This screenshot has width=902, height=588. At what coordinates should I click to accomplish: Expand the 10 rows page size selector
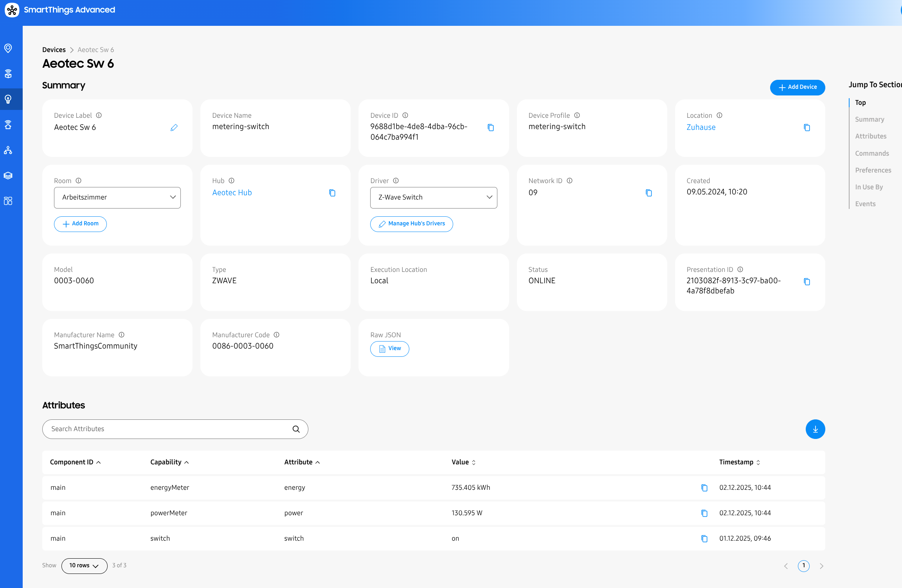click(84, 566)
